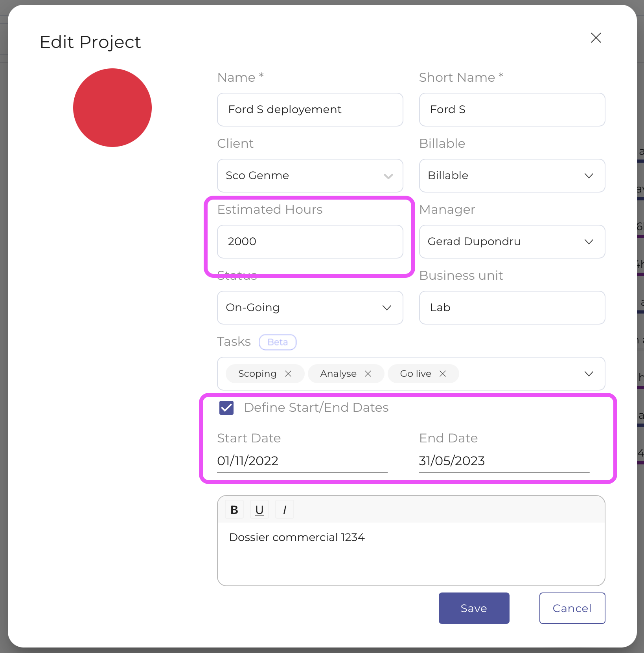Click the project Name field
Screen dimensions: 644x653
tap(310, 110)
